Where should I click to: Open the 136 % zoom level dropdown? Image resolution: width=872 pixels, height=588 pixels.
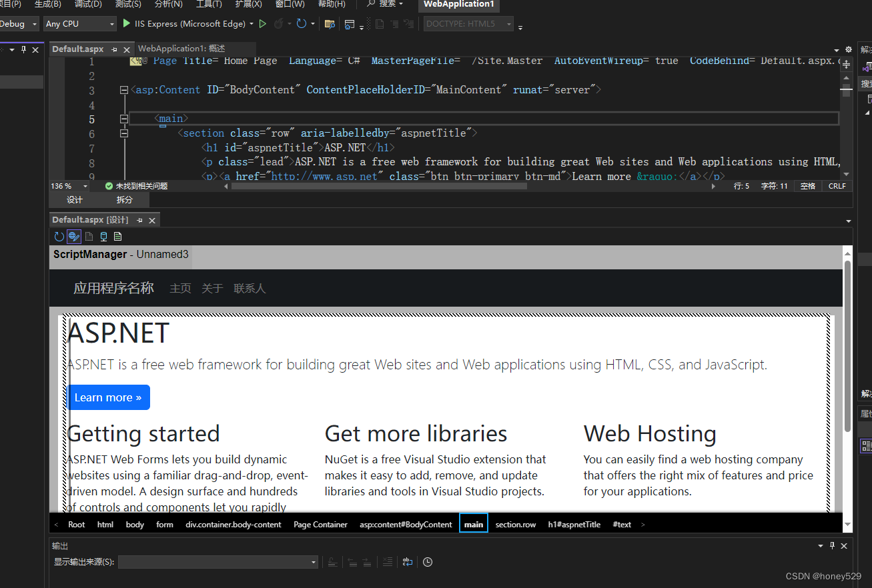70,186
